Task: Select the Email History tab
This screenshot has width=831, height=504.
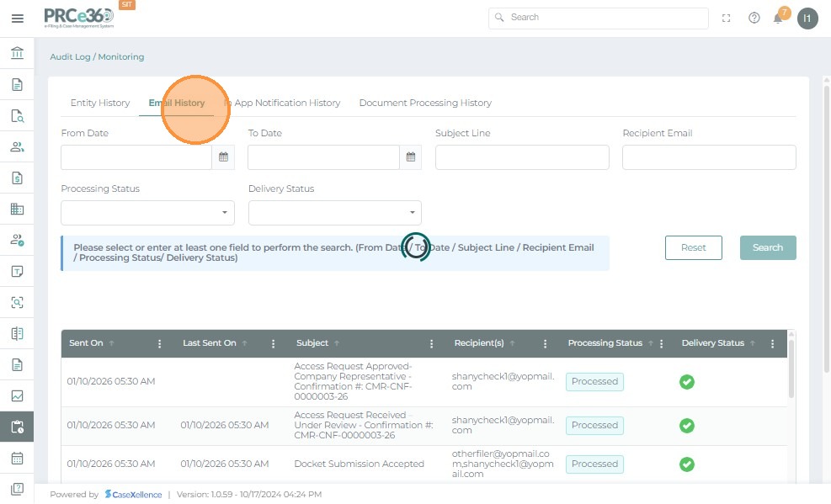Action: tap(177, 103)
